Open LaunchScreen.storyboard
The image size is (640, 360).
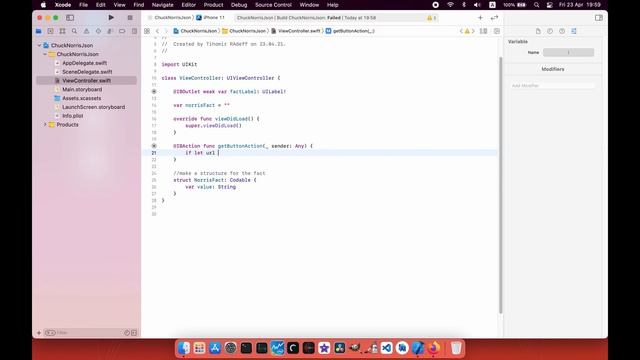click(x=93, y=107)
